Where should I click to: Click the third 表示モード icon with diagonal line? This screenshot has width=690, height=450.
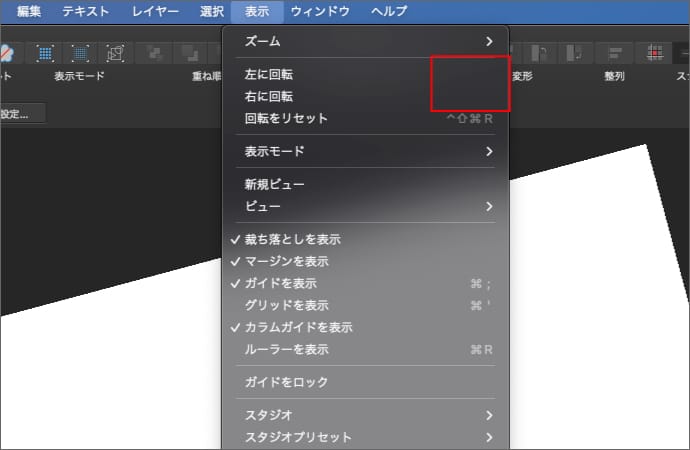pos(116,53)
